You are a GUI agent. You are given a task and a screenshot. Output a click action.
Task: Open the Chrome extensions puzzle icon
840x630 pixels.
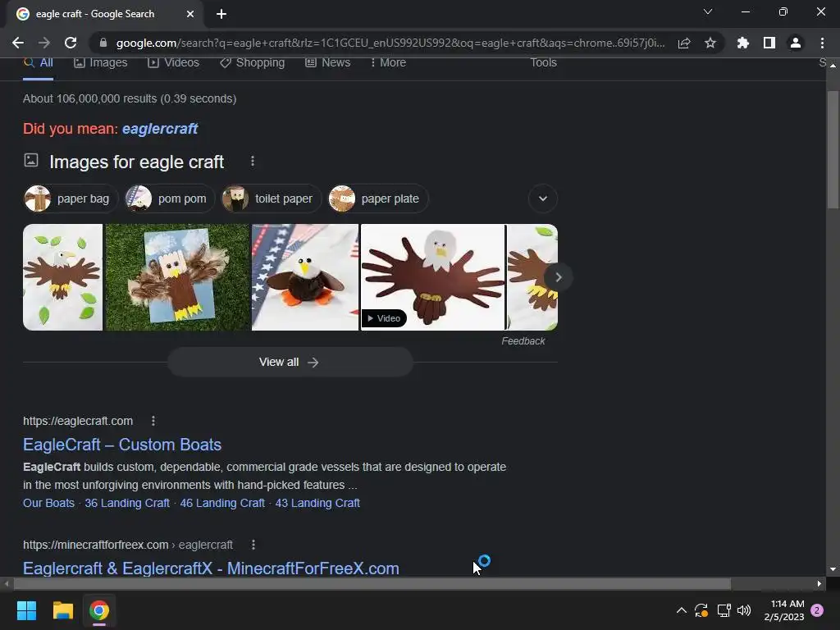[742, 43]
